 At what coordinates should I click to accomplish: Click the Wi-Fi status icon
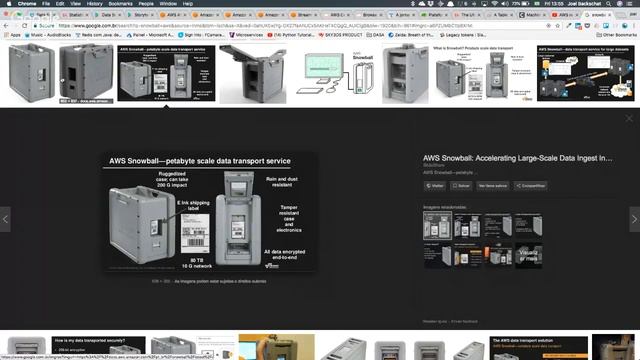tap(495, 4)
